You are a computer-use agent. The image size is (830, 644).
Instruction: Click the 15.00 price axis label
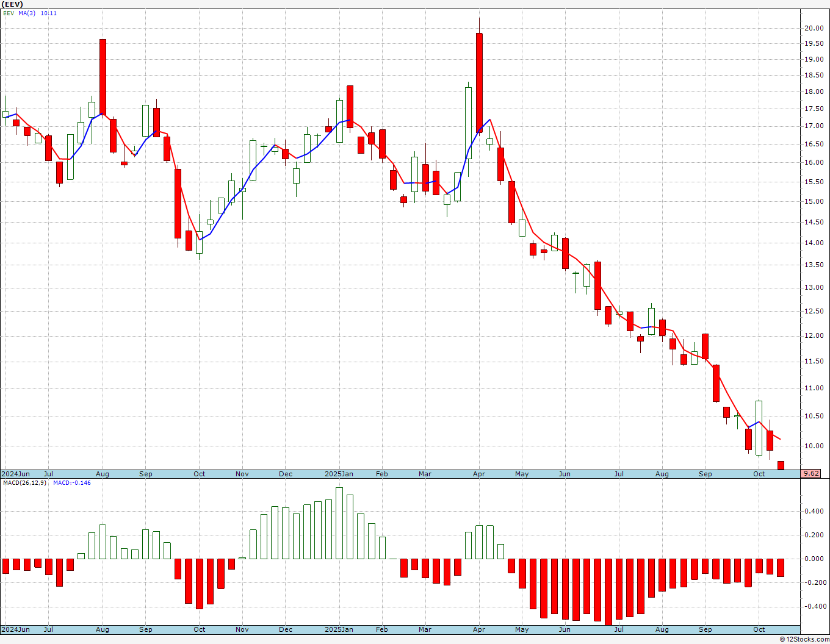tap(814, 201)
